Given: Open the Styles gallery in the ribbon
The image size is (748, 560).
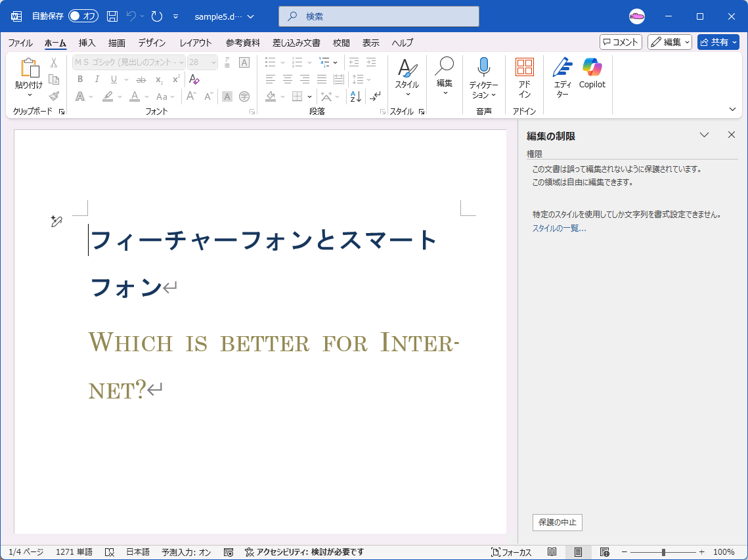Looking at the screenshot, I should click(x=407, y=77).
